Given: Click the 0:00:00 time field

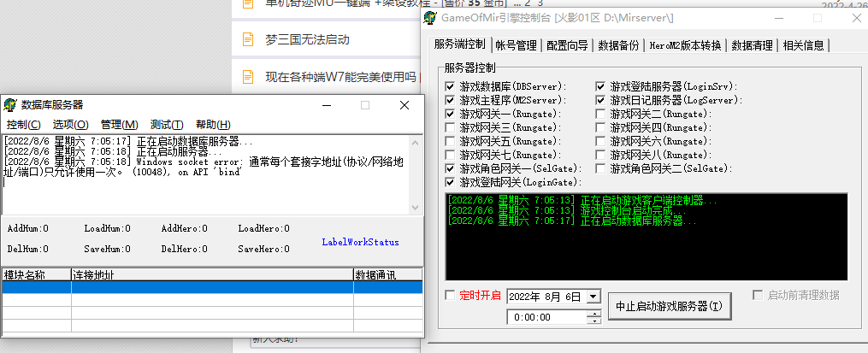Looking at the screenshot, I should [547, 317].
